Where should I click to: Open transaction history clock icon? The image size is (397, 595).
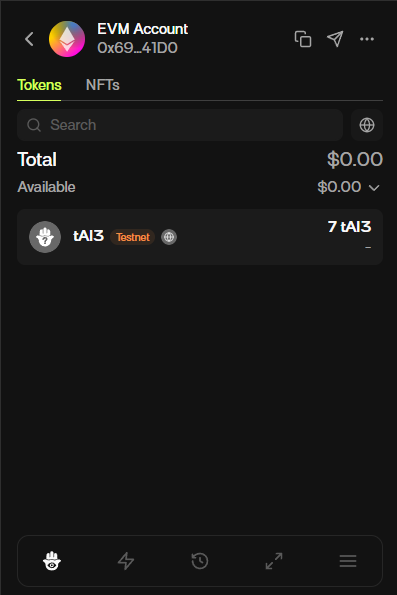200,561
